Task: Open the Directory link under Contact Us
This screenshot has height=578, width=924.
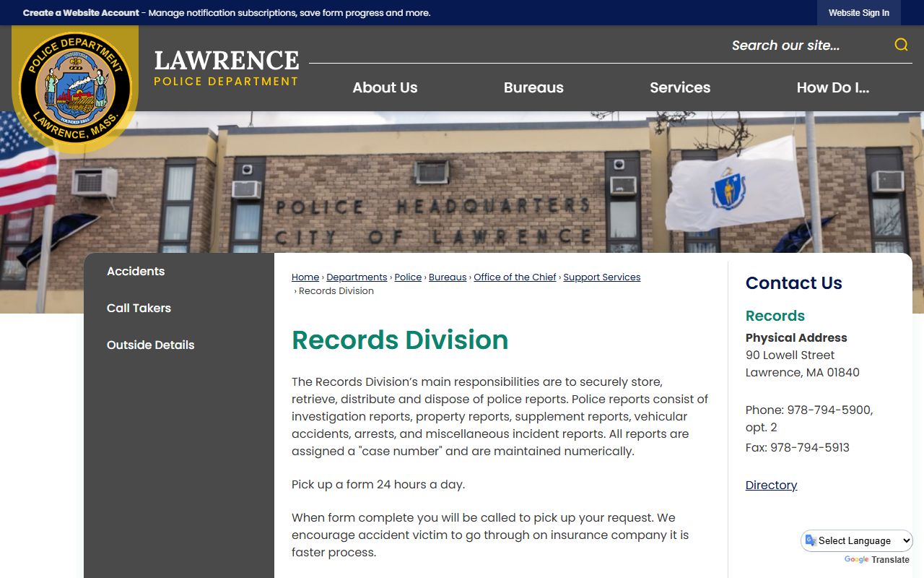Action: 771,486
